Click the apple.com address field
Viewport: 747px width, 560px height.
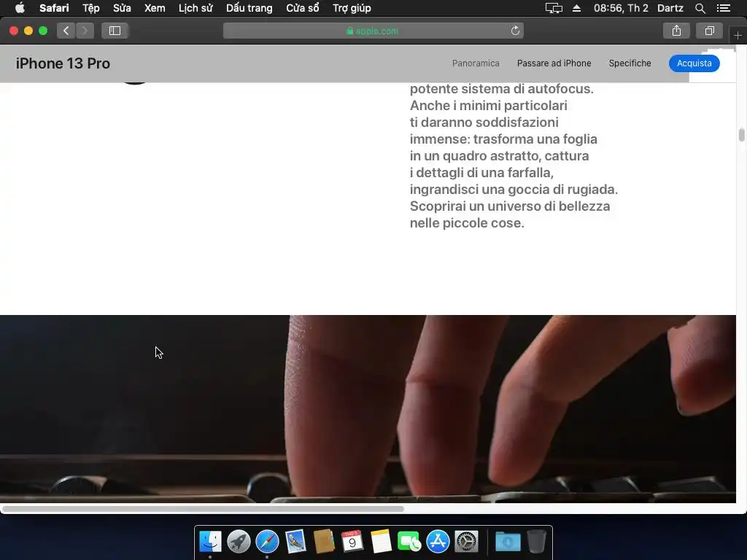pos(373,31)
